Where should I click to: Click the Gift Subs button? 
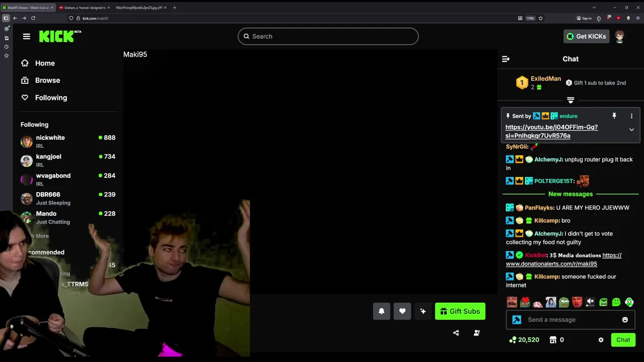click(460, 311)
